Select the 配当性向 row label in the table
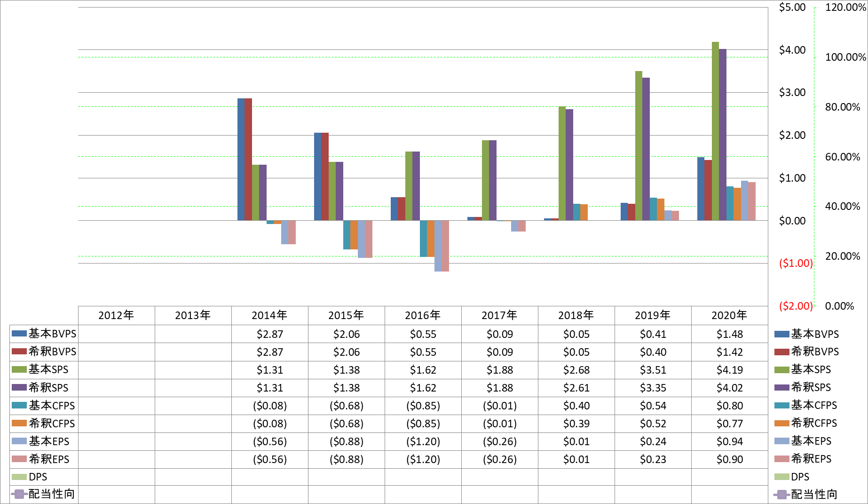Screen dimensions: 868x504 (x=52, y=494)
